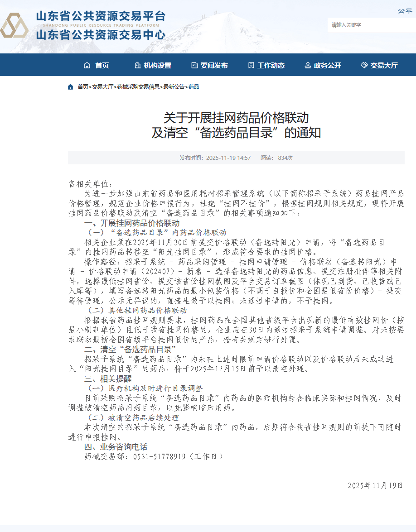Focus the 请输入关键字 search box
The width and height of the screenshot is (416, 532).
pos(369,25)
